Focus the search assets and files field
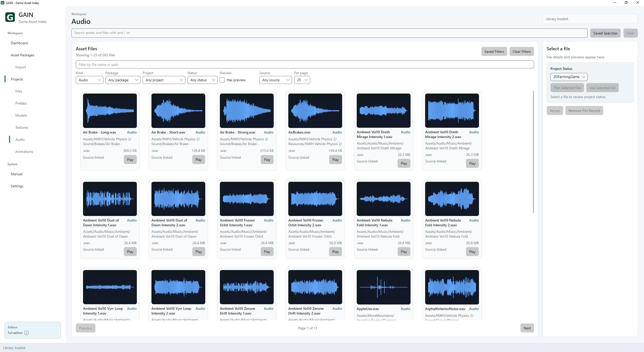Image resolution: width=644 pixels, height=352 pixels. pos(329,33)
